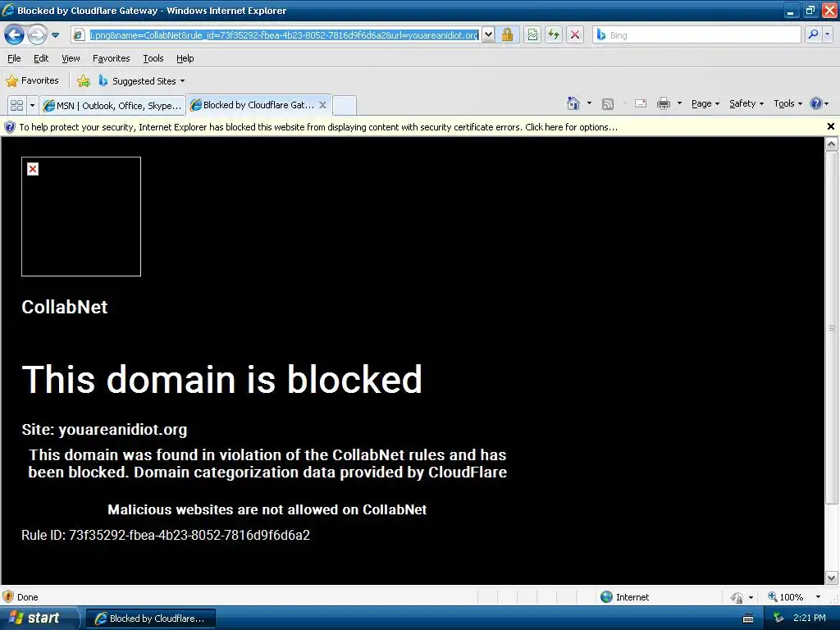Click the blue Help question mark icon
840x630 pixels.
[x=816, y=103]
